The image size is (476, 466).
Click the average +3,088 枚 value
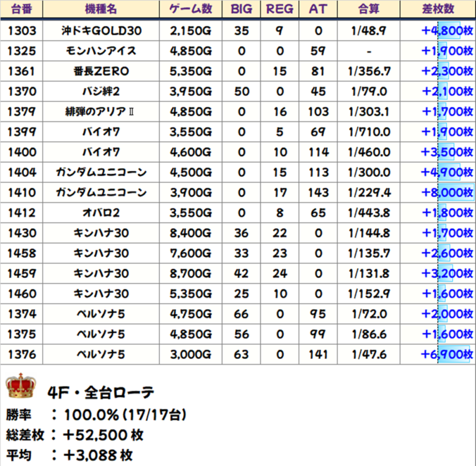point(98,455)
